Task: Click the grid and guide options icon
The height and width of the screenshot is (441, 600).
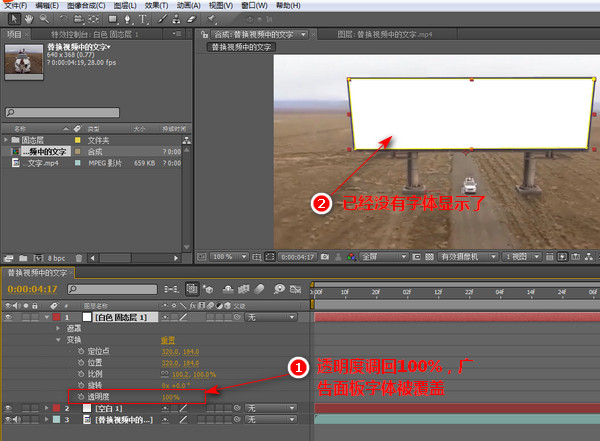Action: 257,257
